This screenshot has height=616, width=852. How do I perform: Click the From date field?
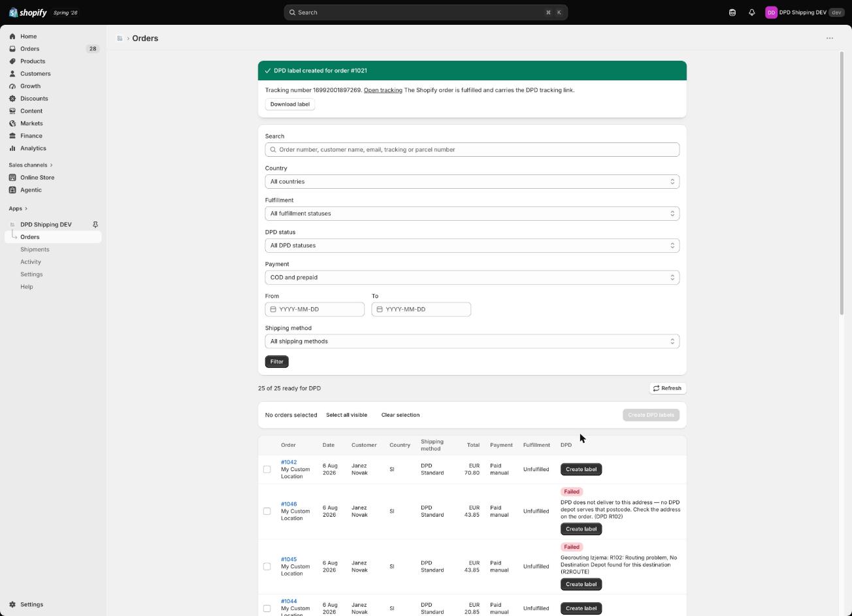pos(315,310)
